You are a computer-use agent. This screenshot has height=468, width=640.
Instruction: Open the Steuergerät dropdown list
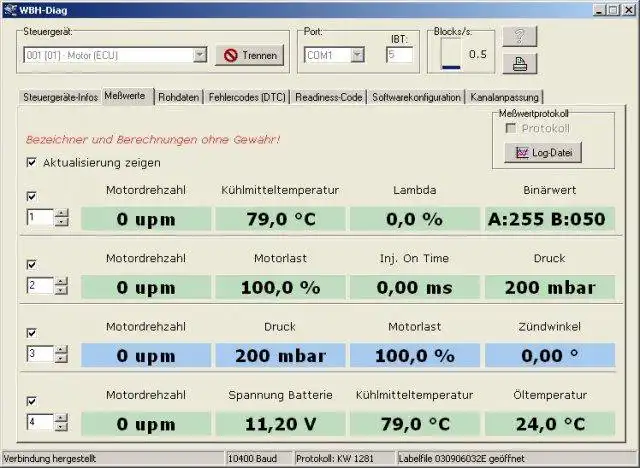[x=200, y=55]
